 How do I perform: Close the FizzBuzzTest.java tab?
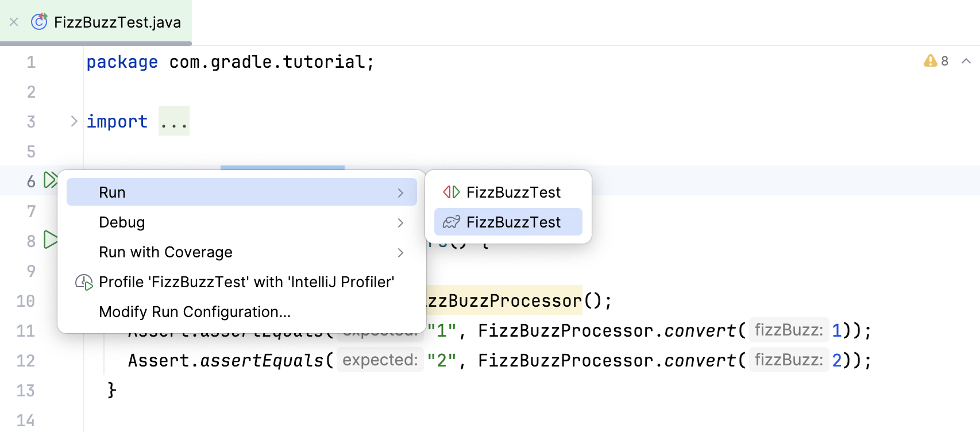point(13,22)
